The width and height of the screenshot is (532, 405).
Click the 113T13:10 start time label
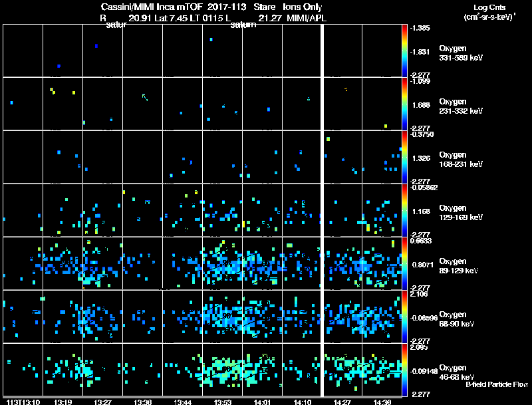pyautogui.click(x=23, y=402)
